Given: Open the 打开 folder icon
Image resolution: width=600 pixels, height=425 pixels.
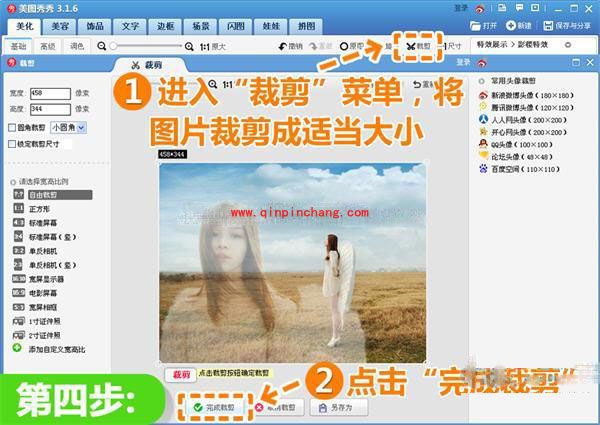Looking at the screenshot, I should pos(475,26).
